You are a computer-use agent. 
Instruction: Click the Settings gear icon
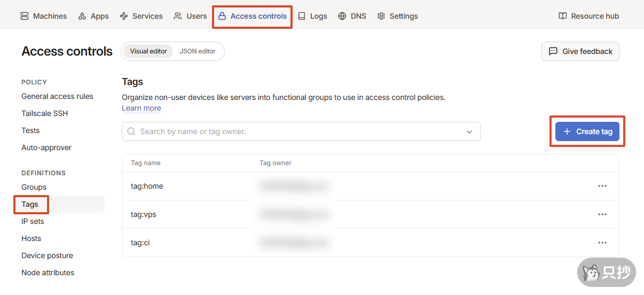coord(381,16)
